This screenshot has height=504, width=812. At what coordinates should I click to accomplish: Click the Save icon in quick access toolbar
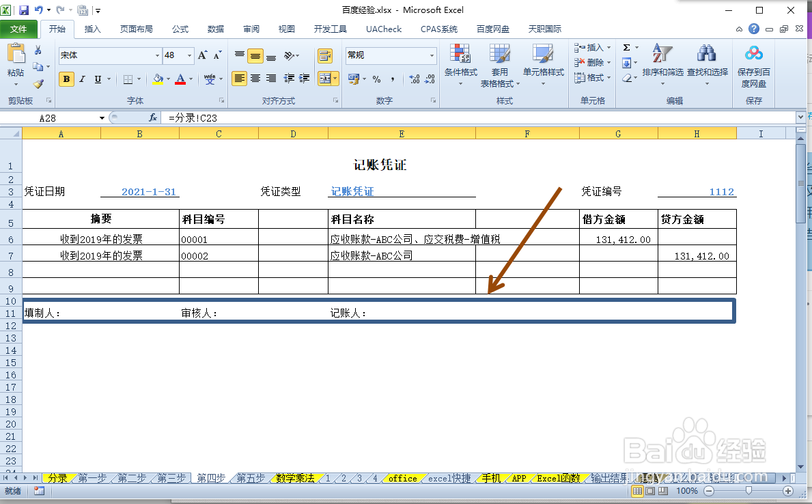pyautogui.click(x=24, y=10)
